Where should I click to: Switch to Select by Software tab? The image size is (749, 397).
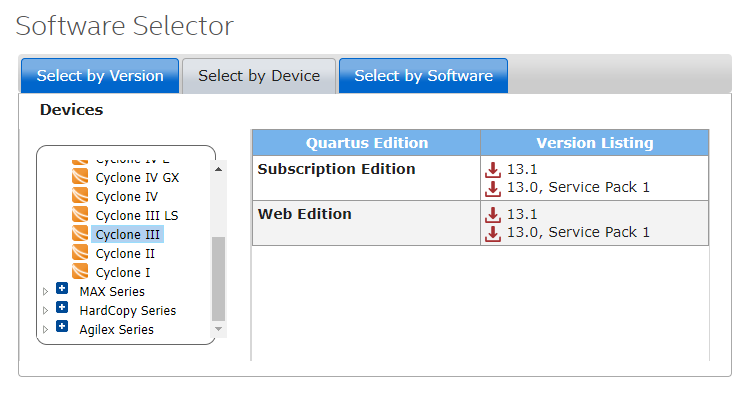tap(423, 75)
